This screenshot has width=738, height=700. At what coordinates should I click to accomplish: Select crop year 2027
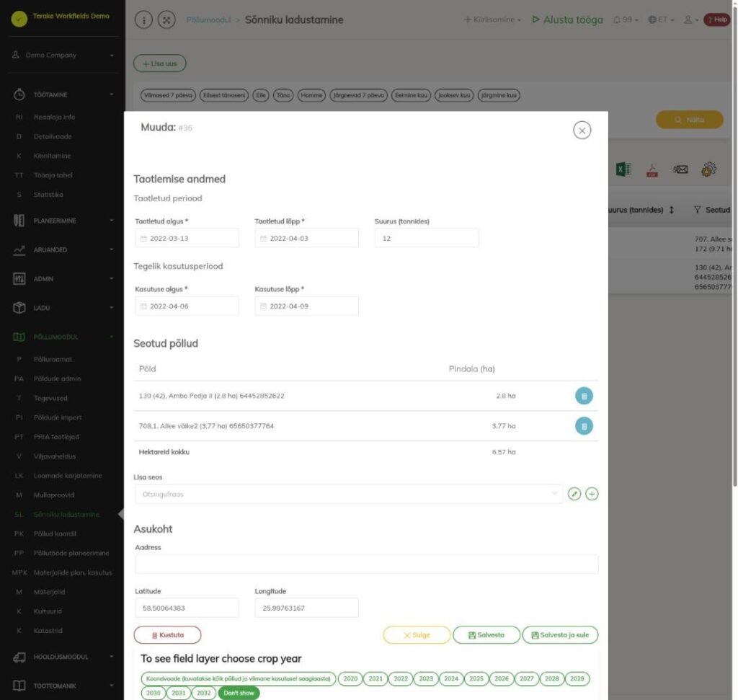click(526, 679)
